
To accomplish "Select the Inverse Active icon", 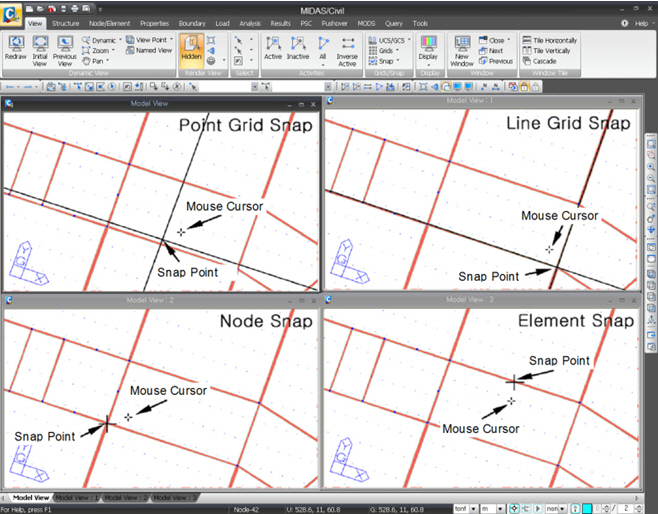I will coord(347,48).
